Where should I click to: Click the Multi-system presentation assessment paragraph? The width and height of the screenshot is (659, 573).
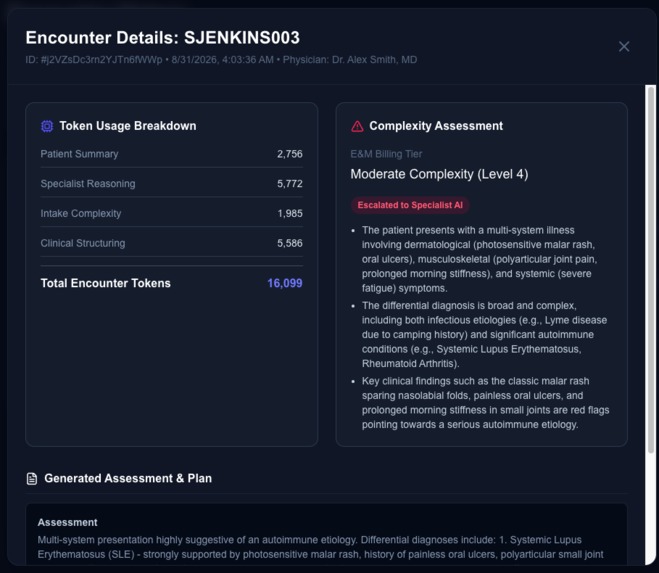pos(320,547)
